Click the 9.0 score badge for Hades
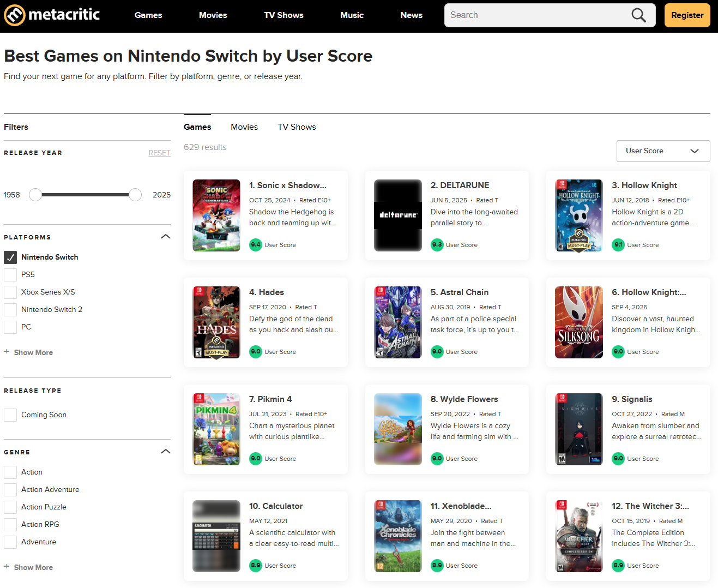Screen dimensions: 718x588 pos(256,351)
